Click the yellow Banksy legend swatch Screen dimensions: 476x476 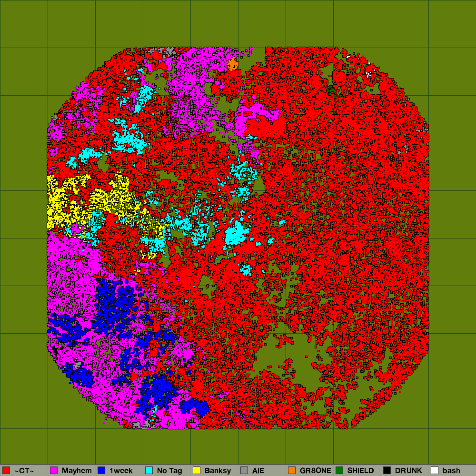pyautogui.click(x=197, y=470)
